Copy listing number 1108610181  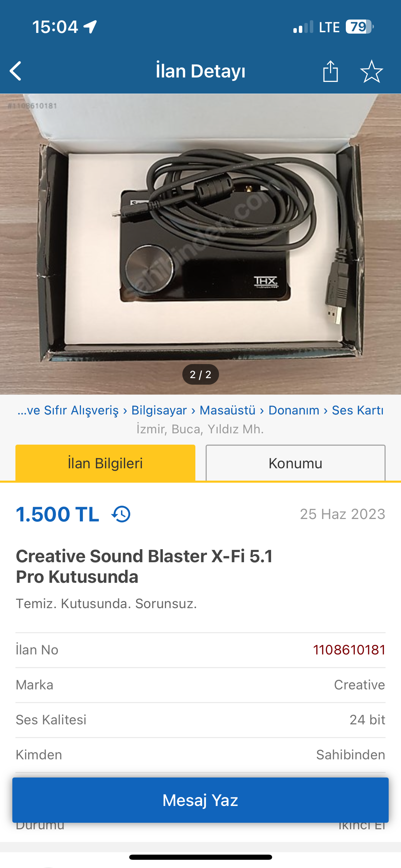pyautogui.click(x=349, y=650)
